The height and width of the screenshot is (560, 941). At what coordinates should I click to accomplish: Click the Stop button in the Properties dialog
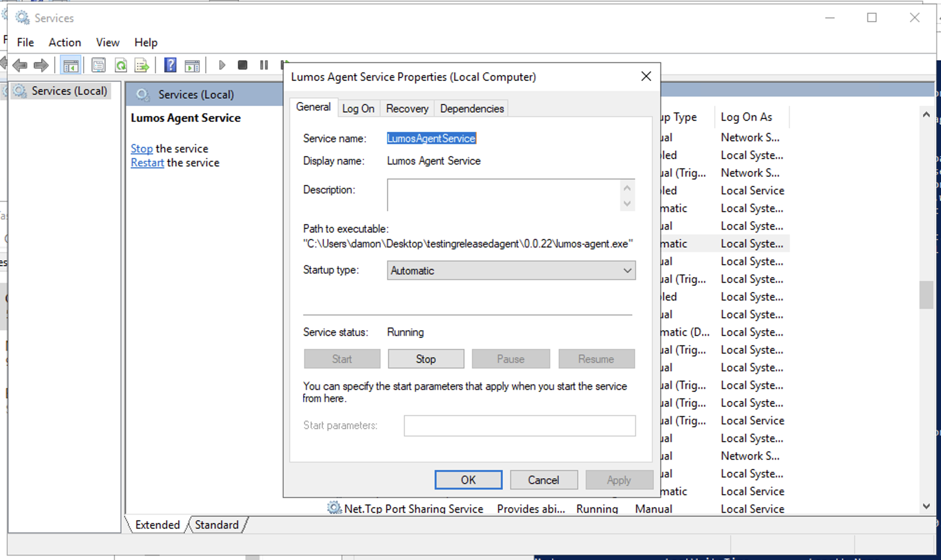click(426, 359)
